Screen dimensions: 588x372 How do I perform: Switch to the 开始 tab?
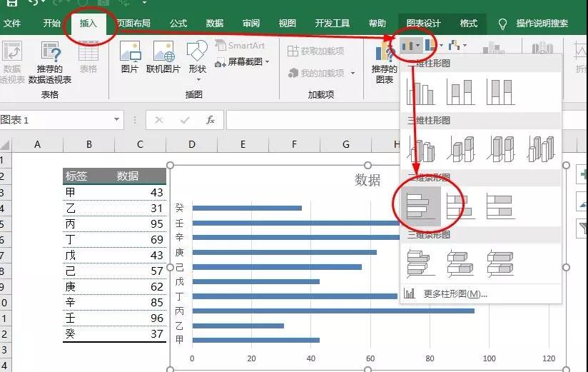click(52, 24)
